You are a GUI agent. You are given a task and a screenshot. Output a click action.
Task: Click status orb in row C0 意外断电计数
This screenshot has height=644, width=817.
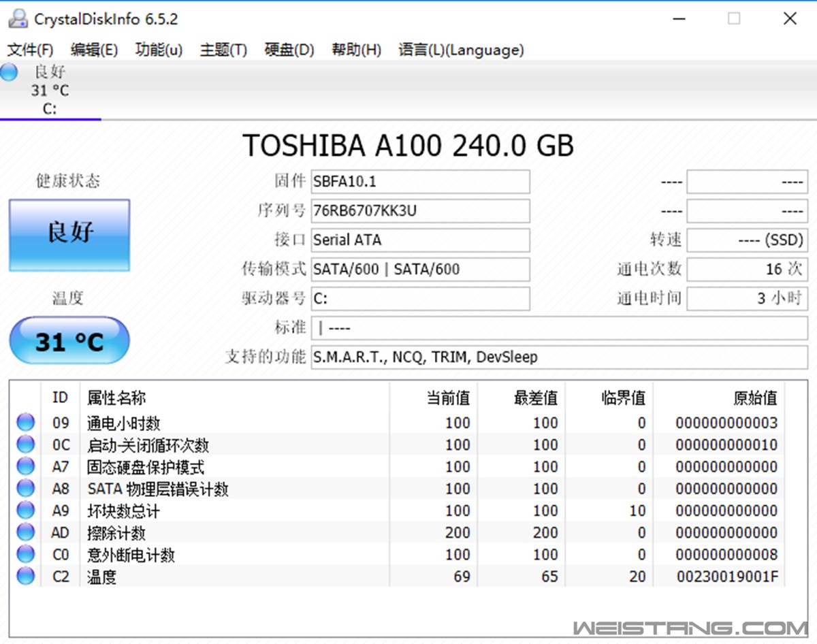coord(26,554)
